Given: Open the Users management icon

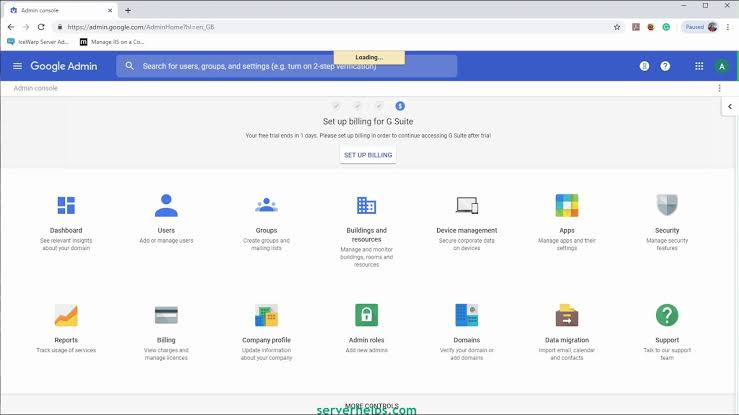Looking at the screenshot, I should pyautogui.click(x=166, y=206).
